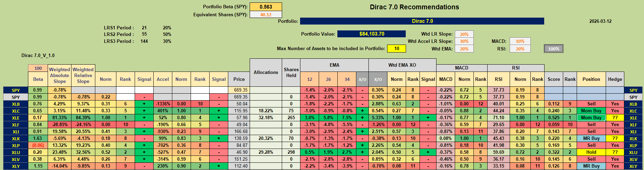Select the Dirac 7.0 portfolio name cell
The width and height of the screenshot is (644, 170).
(422, 21)
